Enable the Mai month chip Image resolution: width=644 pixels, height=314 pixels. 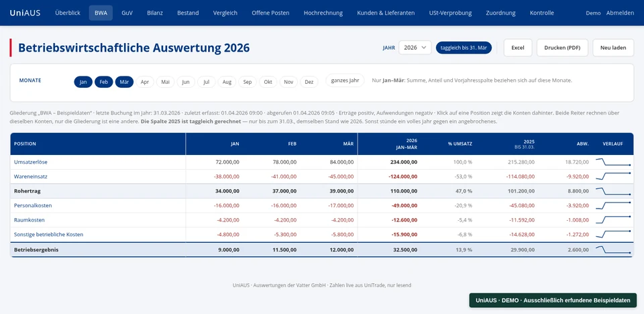(x=165, y=82)
